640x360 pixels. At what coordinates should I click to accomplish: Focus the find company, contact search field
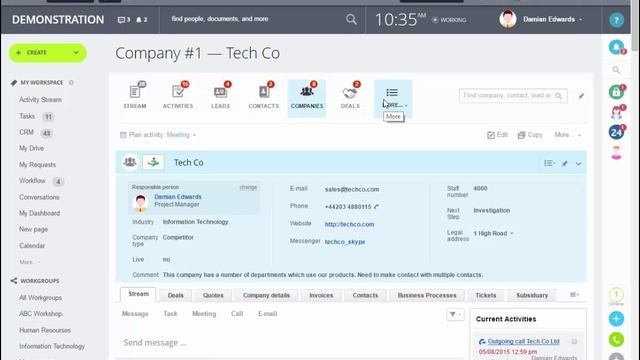pyautogui.click(x=513, y=96)
